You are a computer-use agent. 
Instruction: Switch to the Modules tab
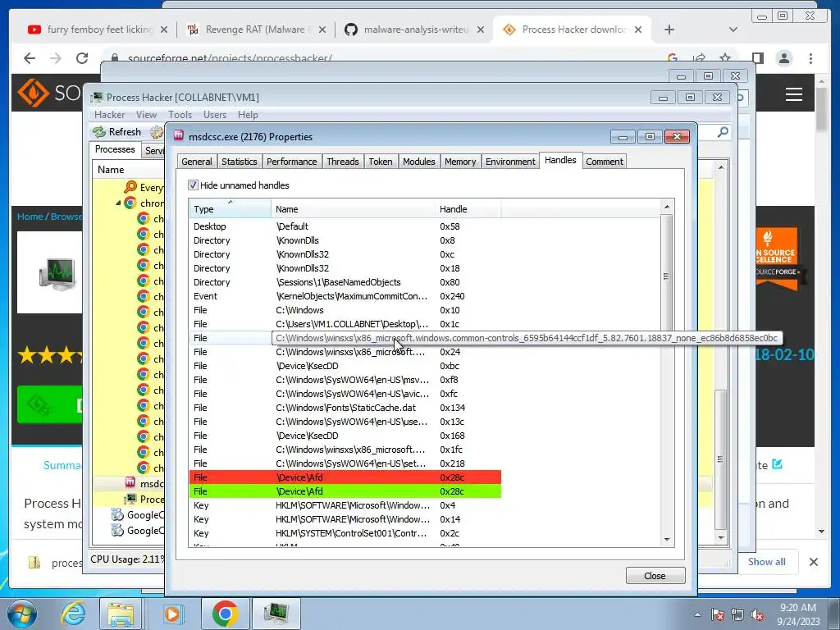coord(419,162)
